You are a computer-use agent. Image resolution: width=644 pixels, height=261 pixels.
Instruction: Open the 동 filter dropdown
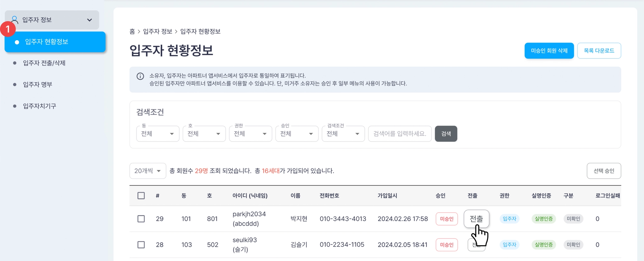point(158,134)
